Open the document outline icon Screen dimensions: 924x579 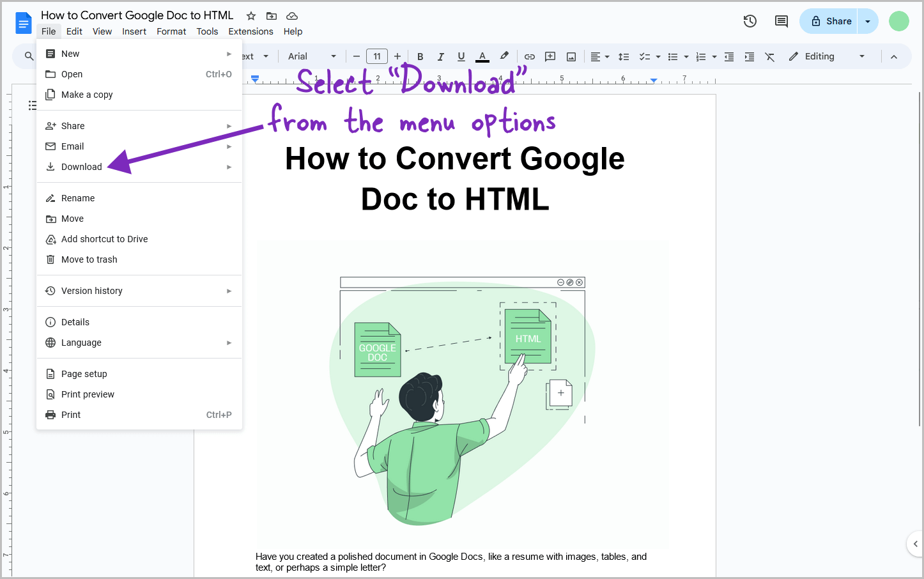32,105
